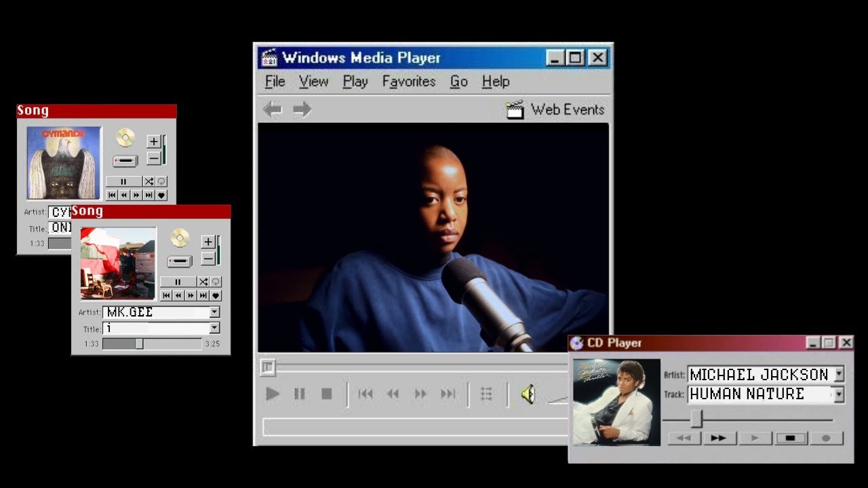Viewport: 868px width, 488px height.
Task: Toggle repeat in the MK.GEE Song window
Action: 216,282
